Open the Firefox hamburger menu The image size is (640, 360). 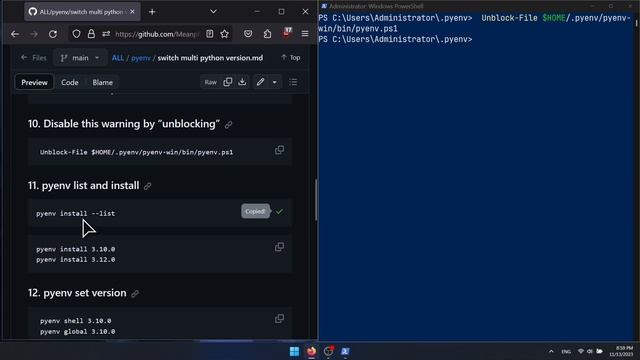[305, 34]
